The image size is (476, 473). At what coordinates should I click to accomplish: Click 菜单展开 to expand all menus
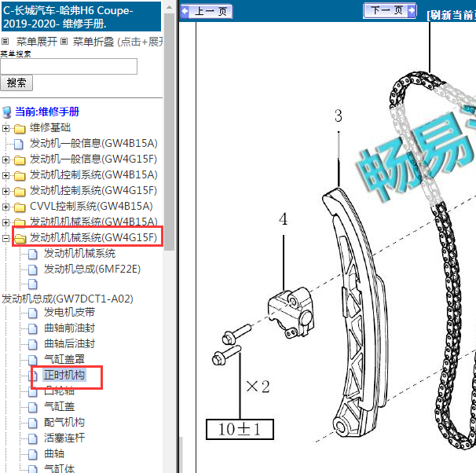[36, 42]
